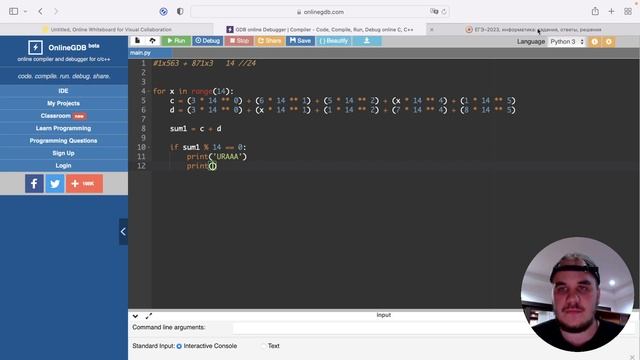
Task: Go back with Safari back arrow
Action: coord(40,11)
